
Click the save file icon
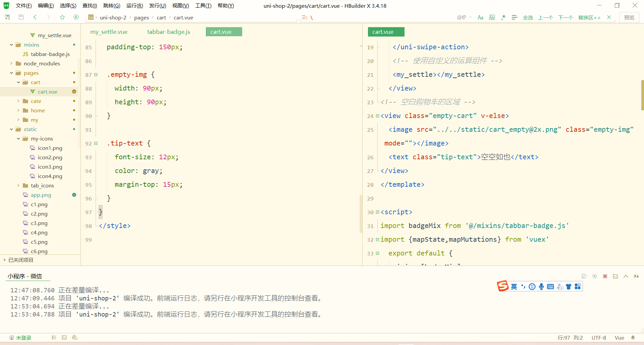[21, 17]
